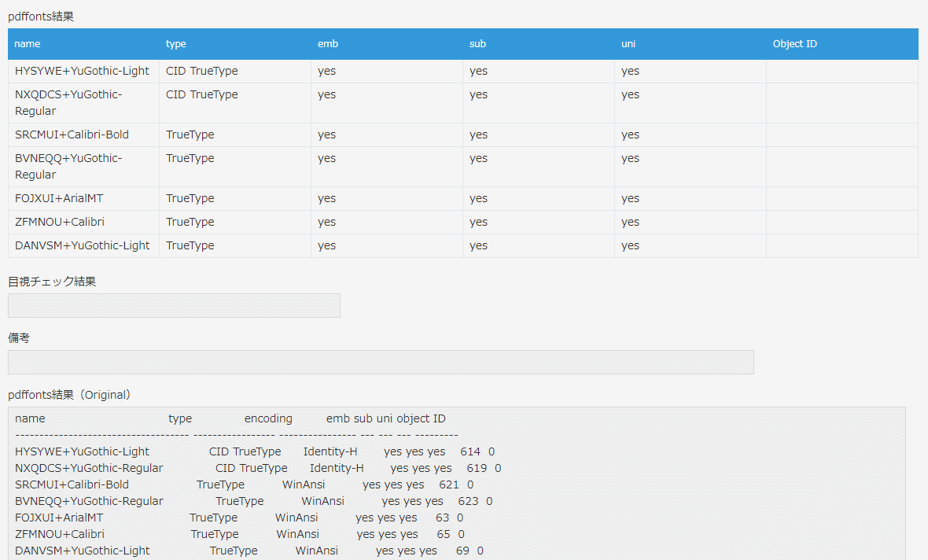Click the Original output ZFMNOU+Calibri line
The image size is (928, 560).
(x=240, y=535)
